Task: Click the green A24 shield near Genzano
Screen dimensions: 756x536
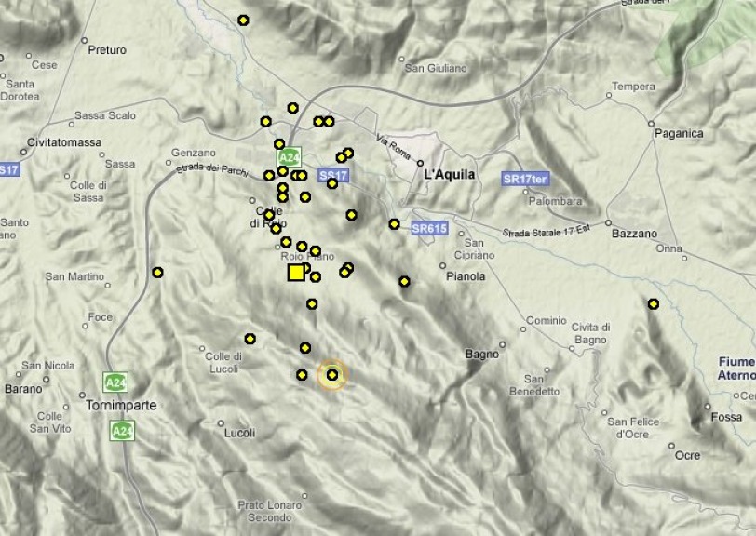Action: [289, 157]
